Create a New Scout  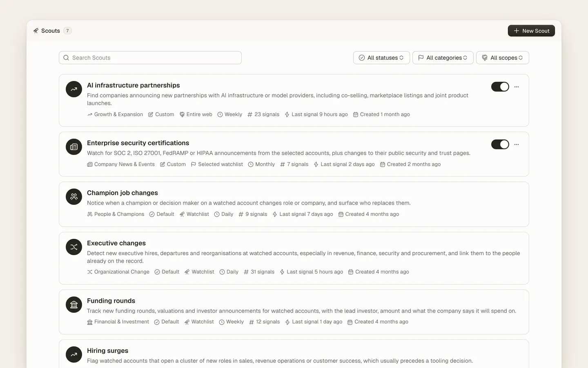531,31
